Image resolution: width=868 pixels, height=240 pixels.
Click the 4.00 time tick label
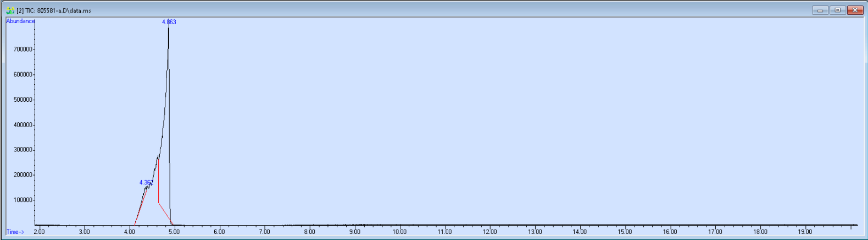(129, 232)
